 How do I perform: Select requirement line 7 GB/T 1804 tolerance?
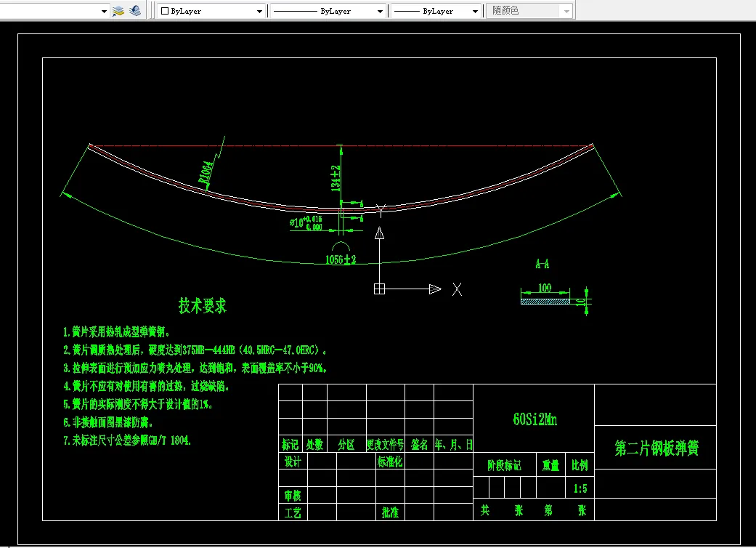coord(127,440)
